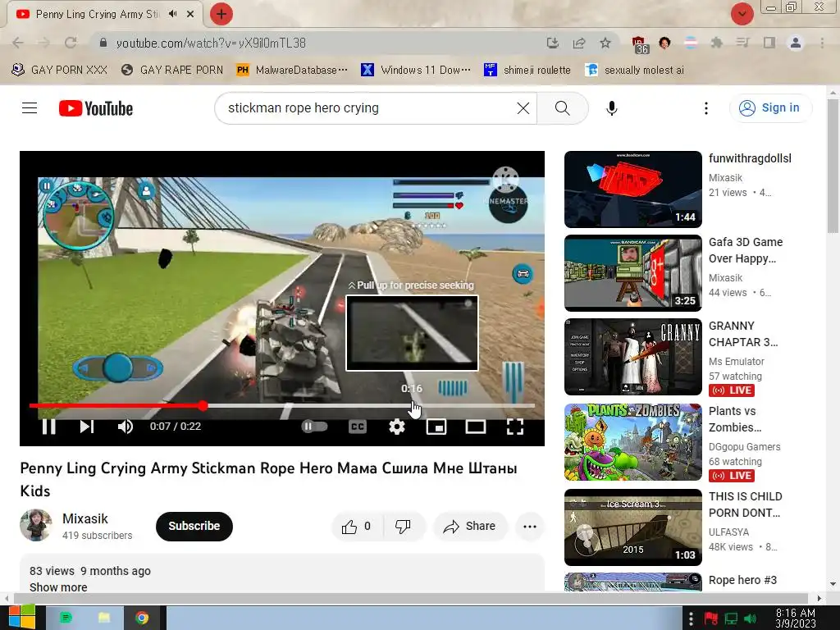Click the share this page icon
Screen dimensions: 840x630
pos(578,43)
